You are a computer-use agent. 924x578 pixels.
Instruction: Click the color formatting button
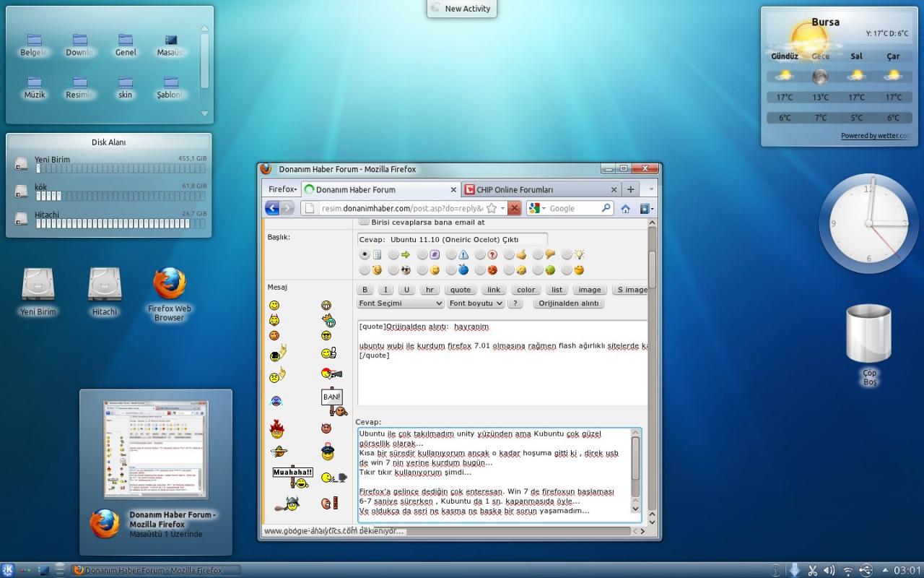[526, 290]
